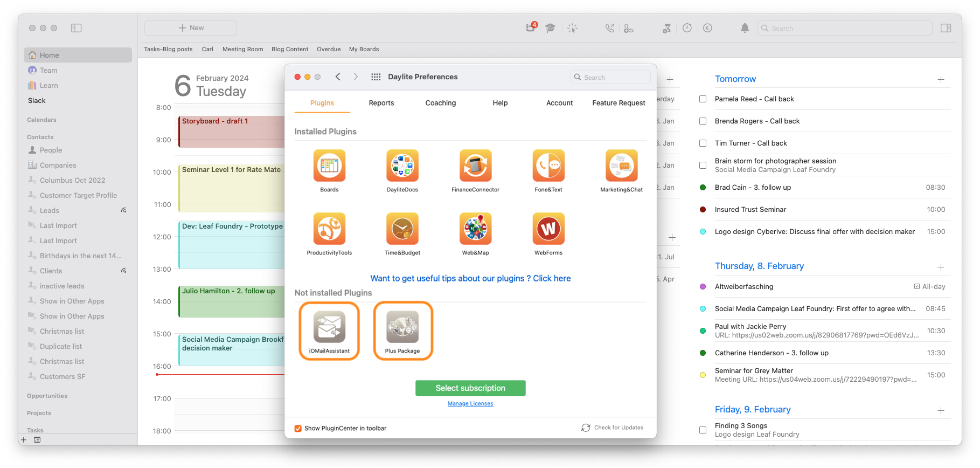Check off Finding 3 Songs task
The width and height of the screenshot is (980, 468).
[703, 430]
